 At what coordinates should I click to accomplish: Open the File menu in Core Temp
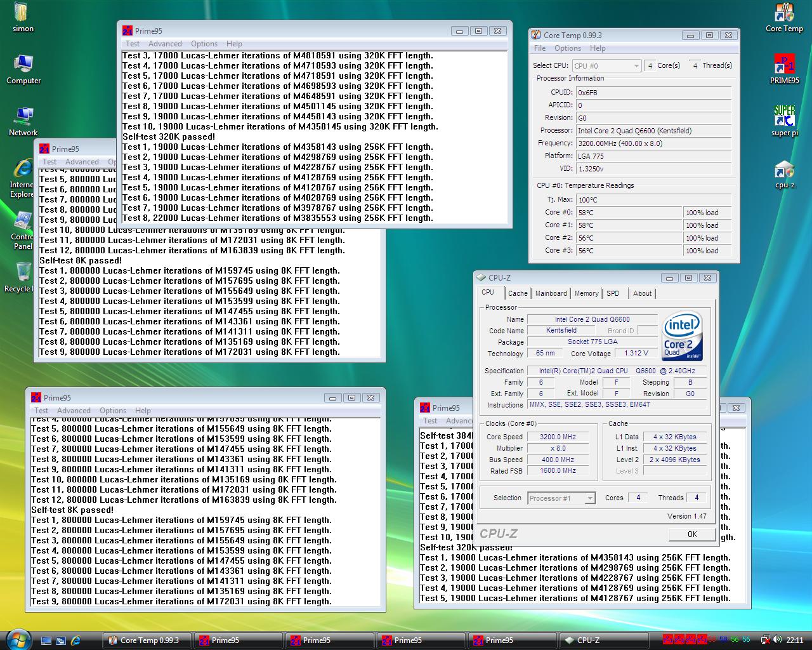tap(540, 48)
